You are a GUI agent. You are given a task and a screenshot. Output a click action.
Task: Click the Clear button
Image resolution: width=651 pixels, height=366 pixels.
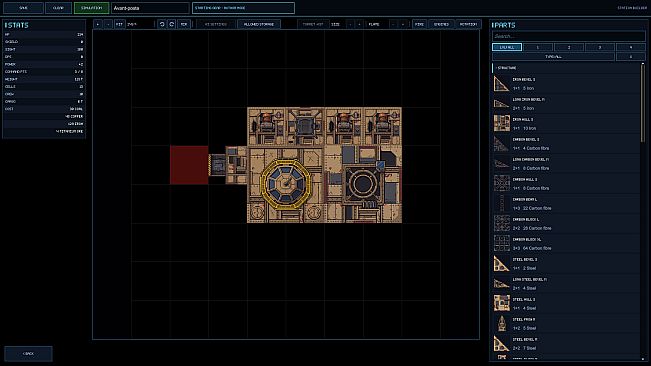point(58,8)
